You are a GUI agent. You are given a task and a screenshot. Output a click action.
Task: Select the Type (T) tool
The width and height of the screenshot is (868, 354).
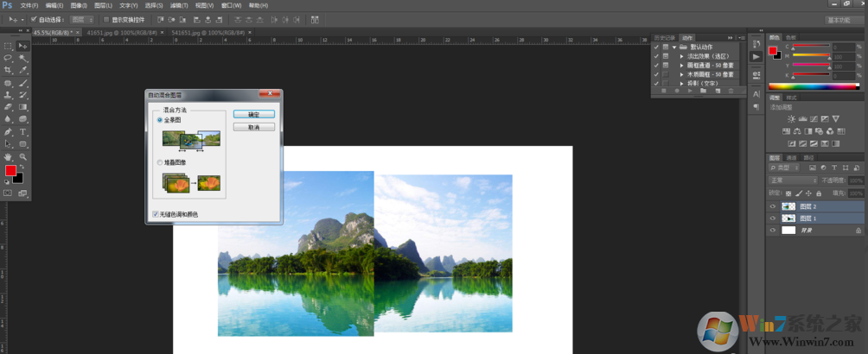[22, 132]
